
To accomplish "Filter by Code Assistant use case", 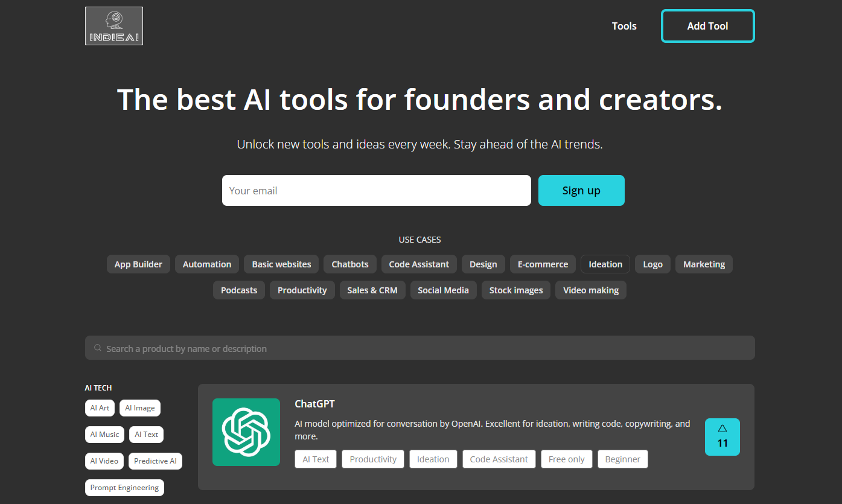I will pos(419,264).
